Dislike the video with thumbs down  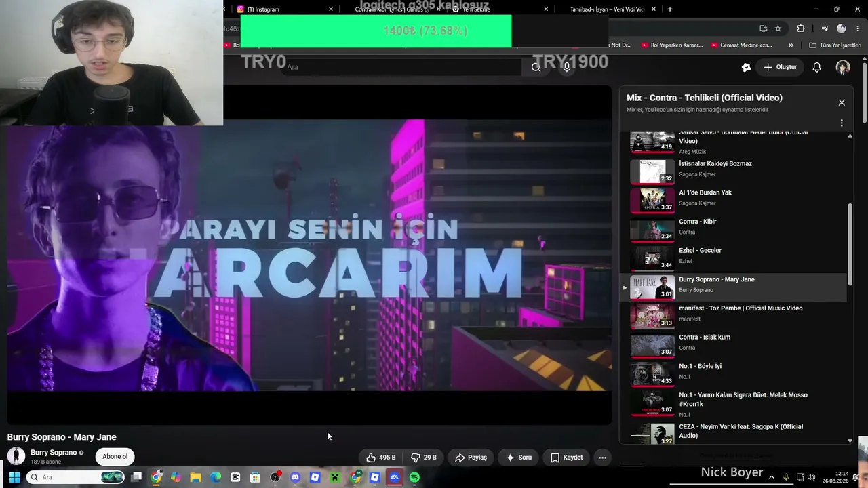pos(424,457)
